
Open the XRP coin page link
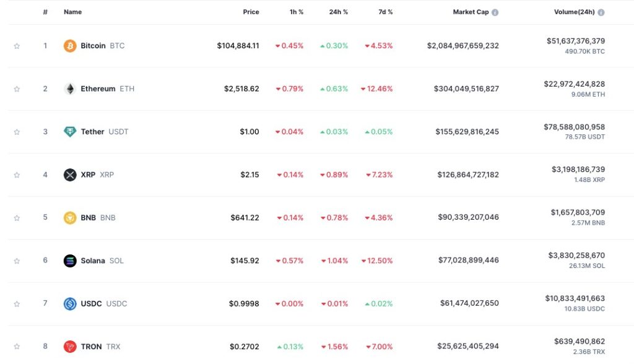(x=97, y=175)
